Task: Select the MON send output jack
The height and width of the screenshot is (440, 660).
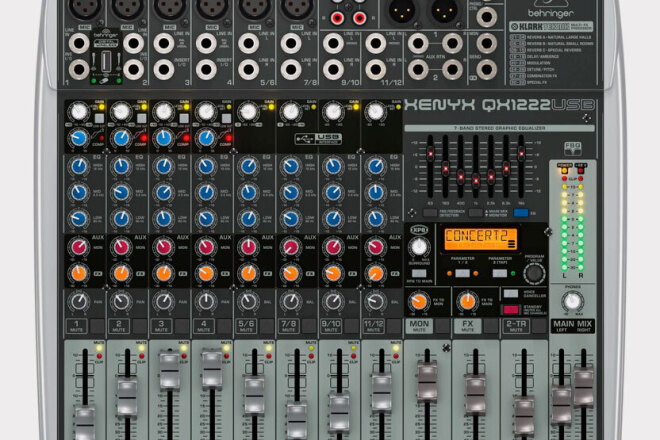Action: click(x=486, y=43)
